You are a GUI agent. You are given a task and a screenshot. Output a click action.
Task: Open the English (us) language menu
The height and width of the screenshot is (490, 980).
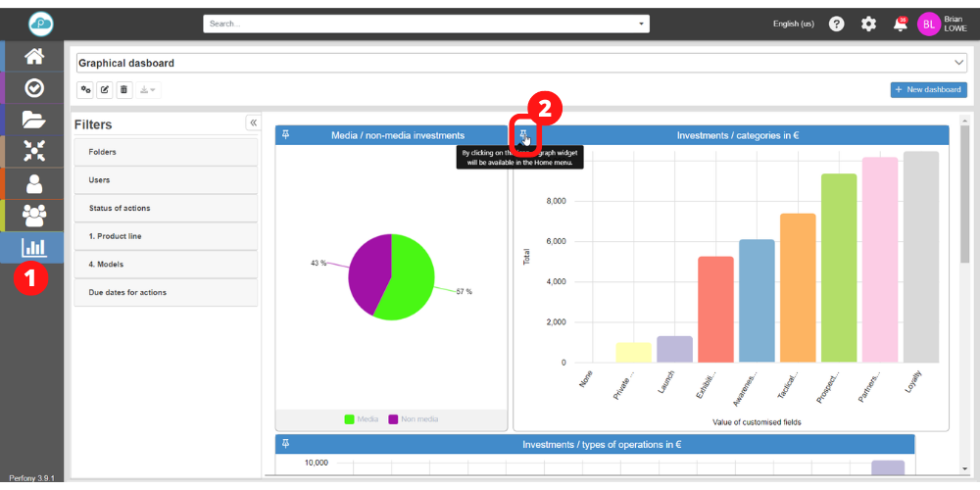793,24
